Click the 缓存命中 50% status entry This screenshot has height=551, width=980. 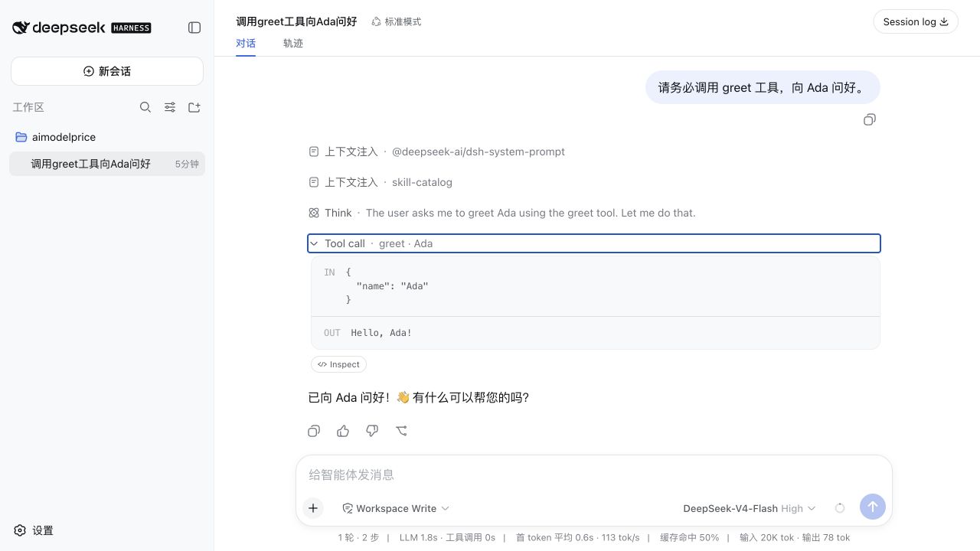point(689,537)
